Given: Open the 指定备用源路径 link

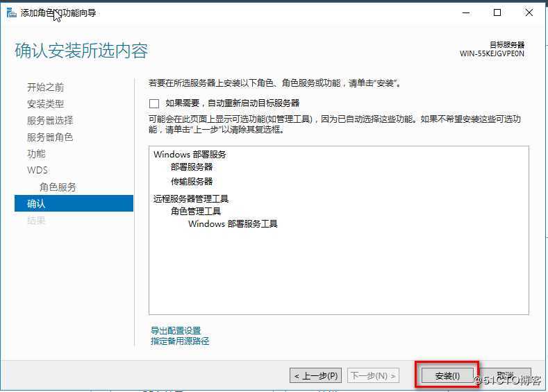Looking at the screenshot, I should click(180, 341).
